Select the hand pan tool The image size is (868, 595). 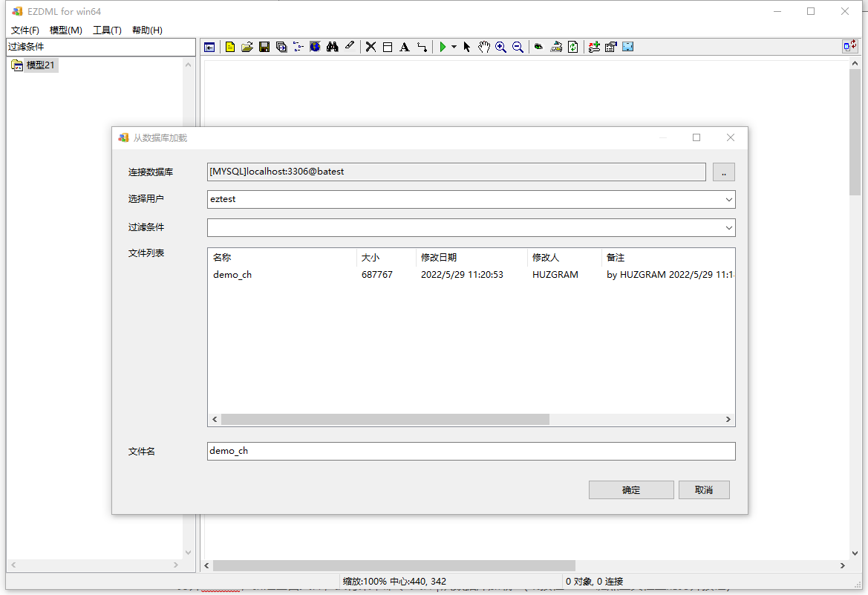tap(484, 47)
